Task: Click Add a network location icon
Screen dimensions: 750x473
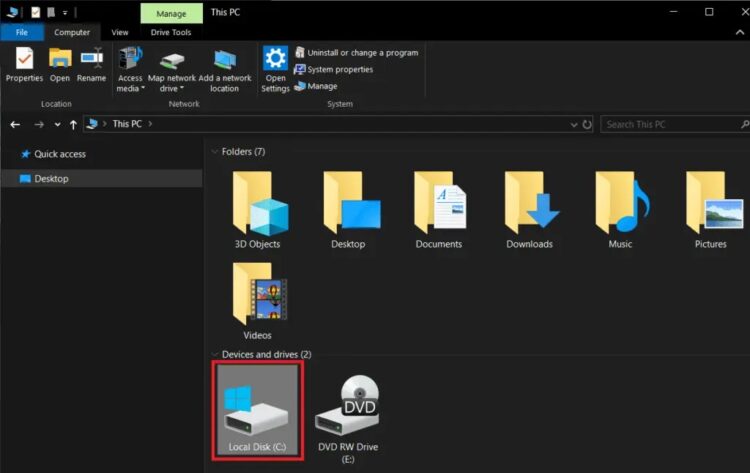Action: [224, 69]
